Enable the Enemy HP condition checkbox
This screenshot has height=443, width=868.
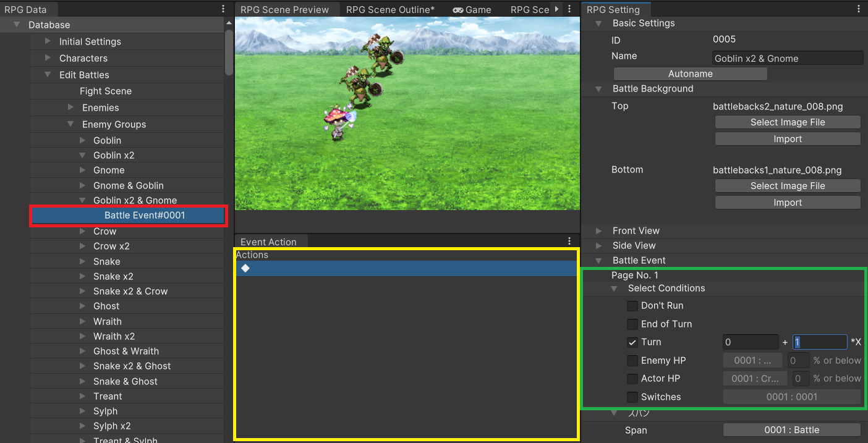click(632, 360)
